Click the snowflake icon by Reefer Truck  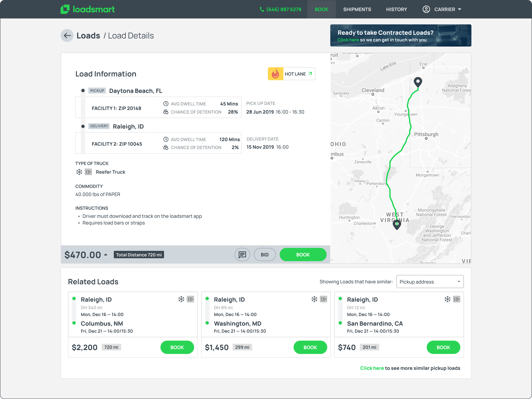[79, 172]
